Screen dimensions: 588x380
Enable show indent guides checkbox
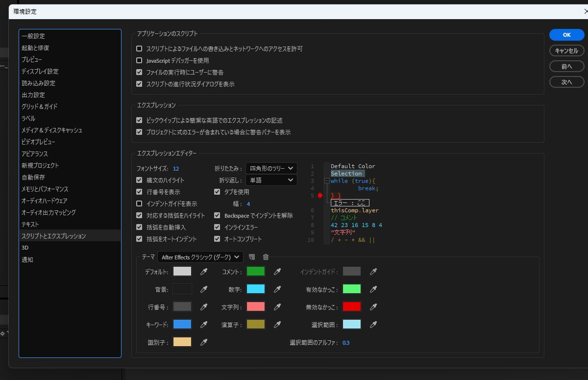pos(140,203)
